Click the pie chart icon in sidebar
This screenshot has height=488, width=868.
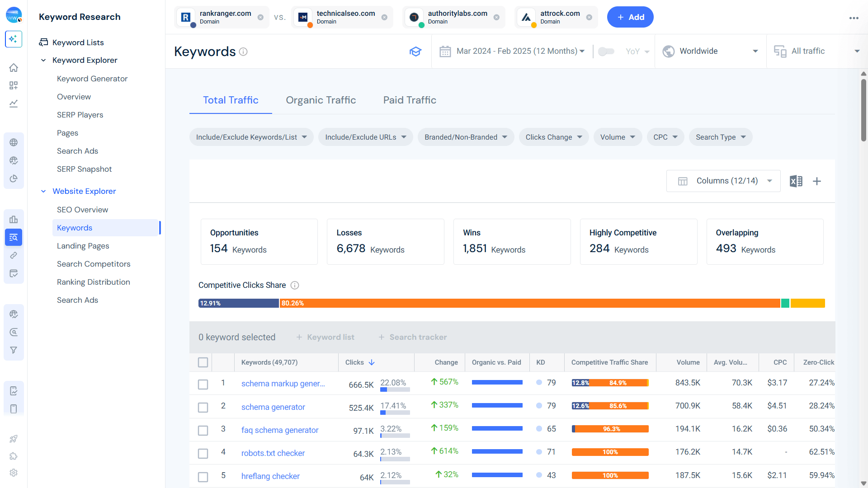(14, 178)
